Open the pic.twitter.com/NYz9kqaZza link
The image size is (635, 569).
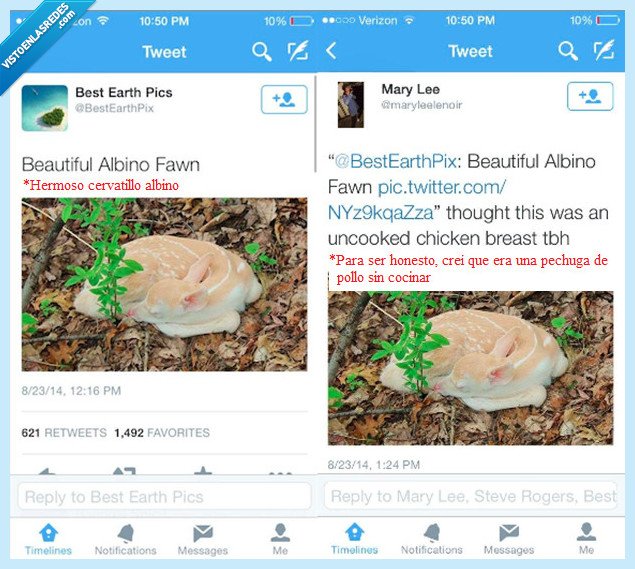tap(417, 200)
